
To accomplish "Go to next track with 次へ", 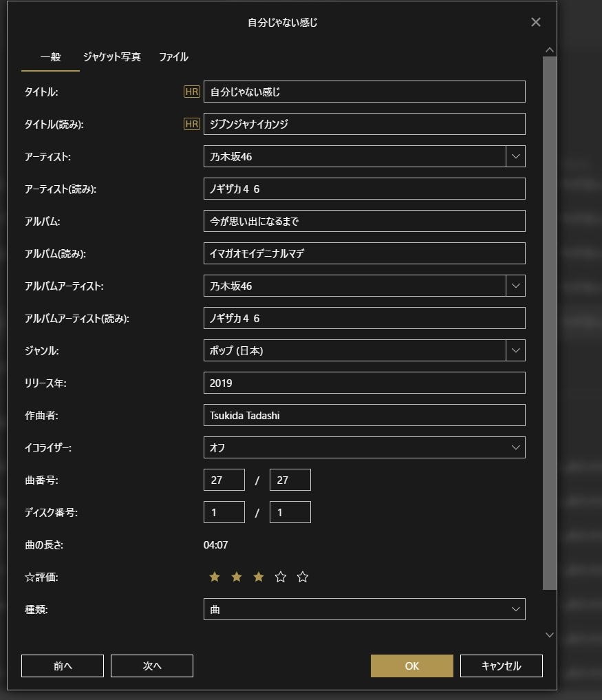I will tap(152, 666).
